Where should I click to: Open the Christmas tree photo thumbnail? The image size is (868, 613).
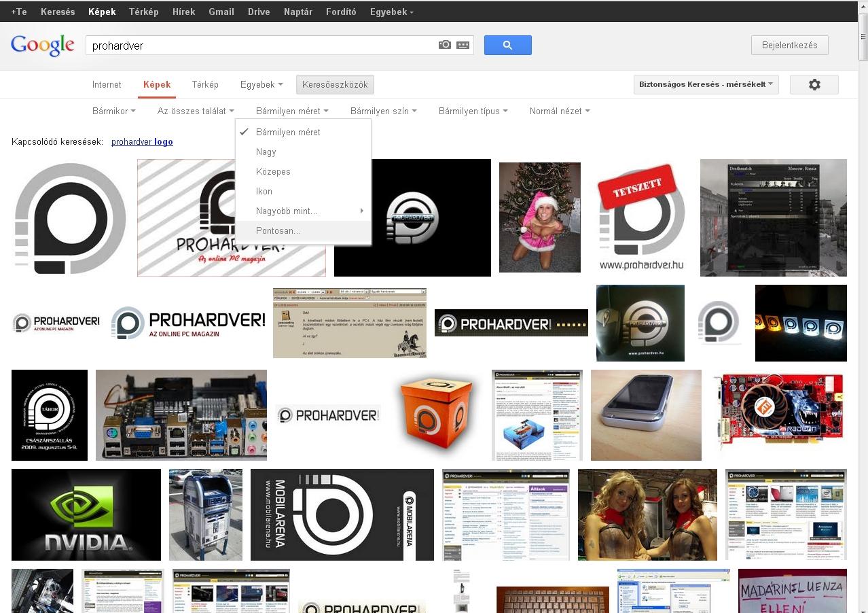tap(540, 217)
